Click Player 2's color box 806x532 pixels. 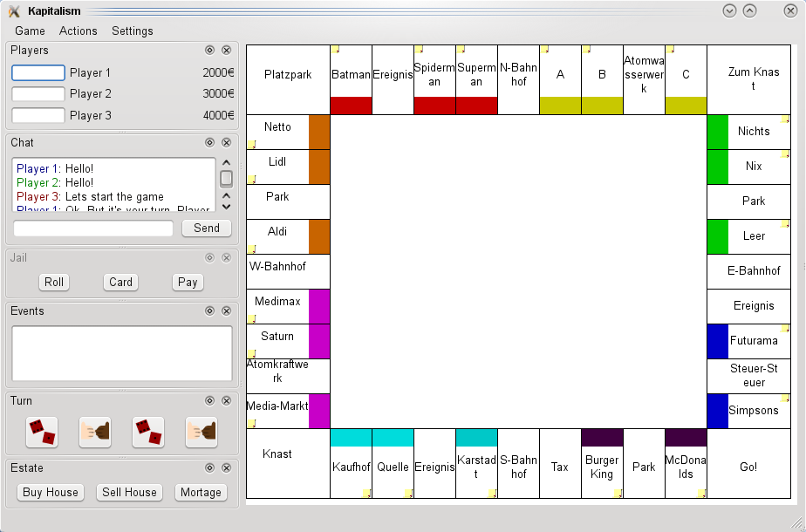[38, 94]
